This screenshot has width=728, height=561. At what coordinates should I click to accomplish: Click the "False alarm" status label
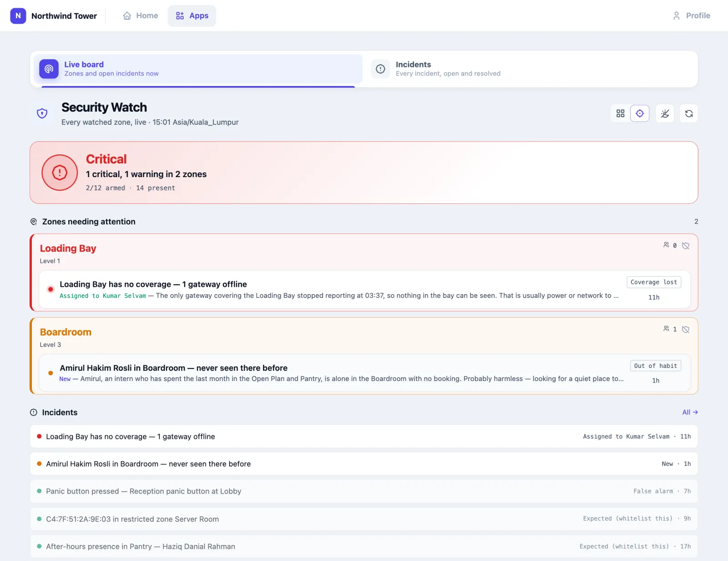click(x=653, y=491)
